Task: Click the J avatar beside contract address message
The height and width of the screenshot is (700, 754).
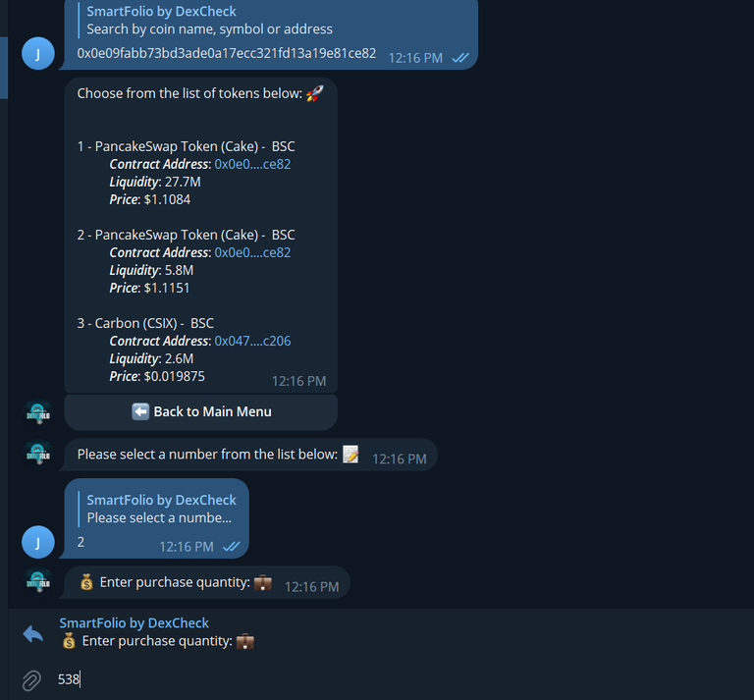Action: (x=38, y=53)
